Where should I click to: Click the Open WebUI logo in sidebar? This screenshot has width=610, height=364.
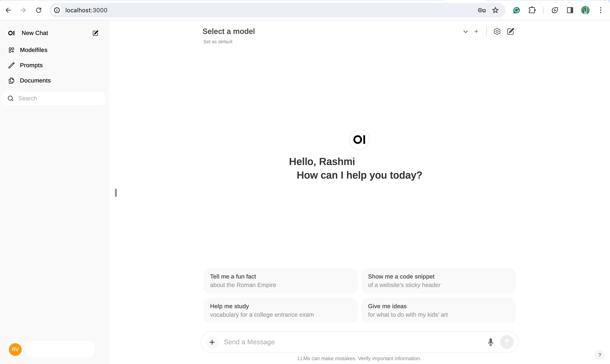11,33
